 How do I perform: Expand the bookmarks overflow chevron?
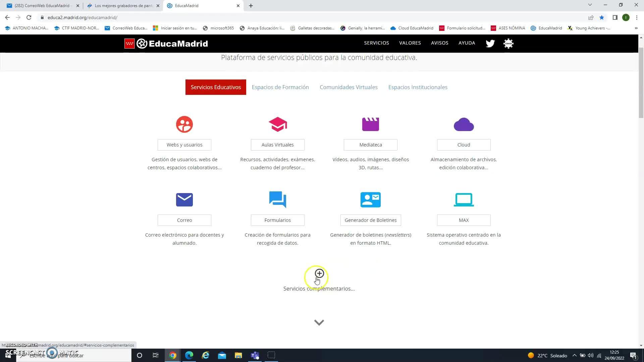(x=636, y=28)
